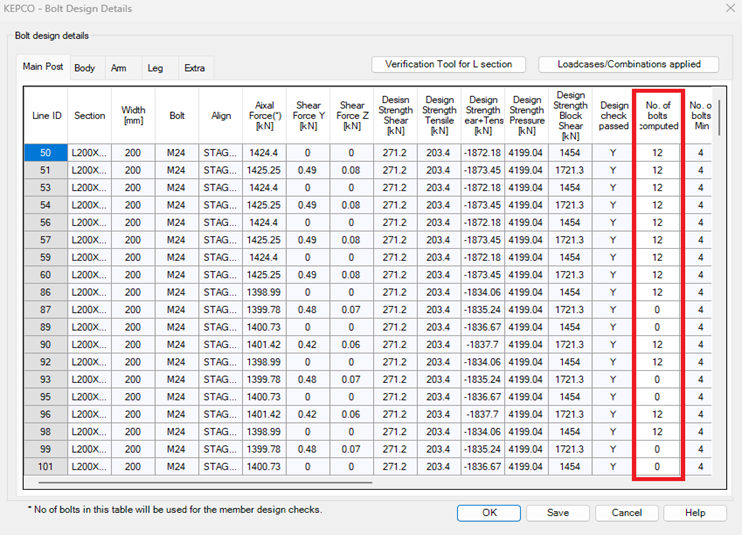This screenshot has width=742, height=535.
Task: Confirm the dialog with OK
Action: tap(489, 512)
